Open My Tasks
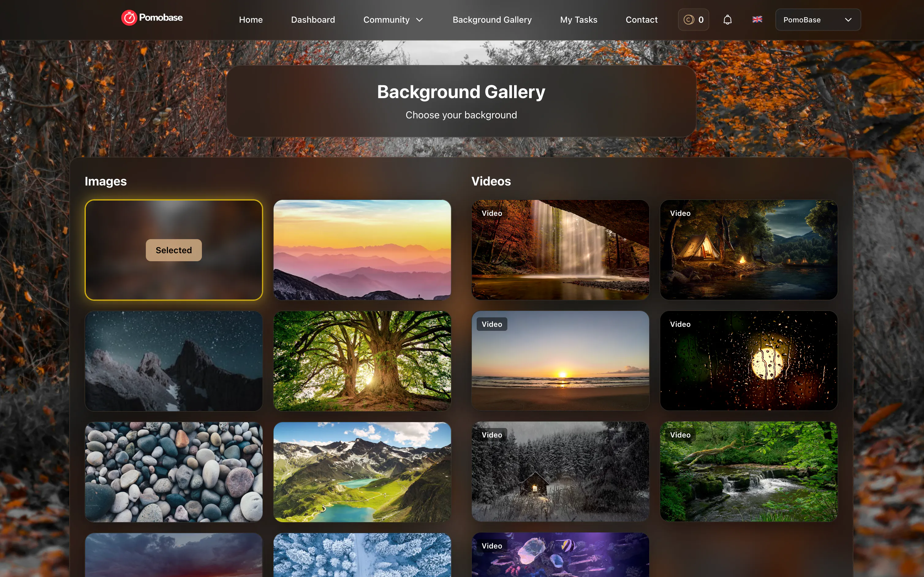The image size is (924, 577). tap(578, 20)
